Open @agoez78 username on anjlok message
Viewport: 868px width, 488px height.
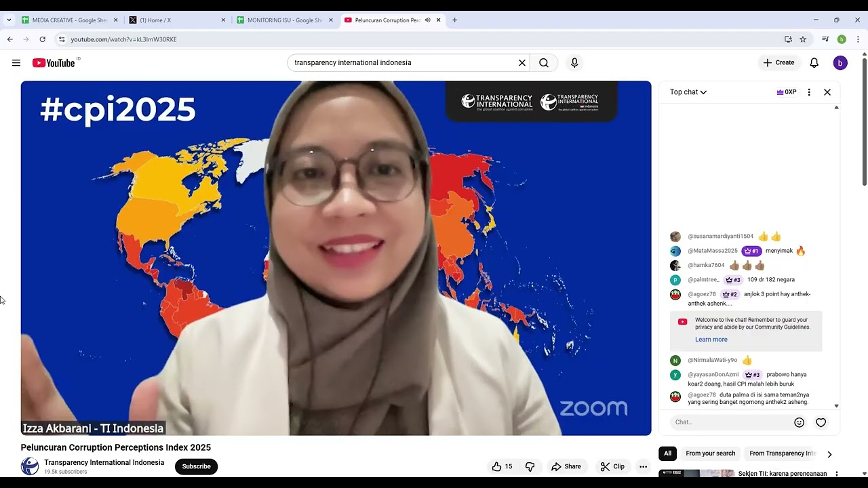(x=702, y=294)
